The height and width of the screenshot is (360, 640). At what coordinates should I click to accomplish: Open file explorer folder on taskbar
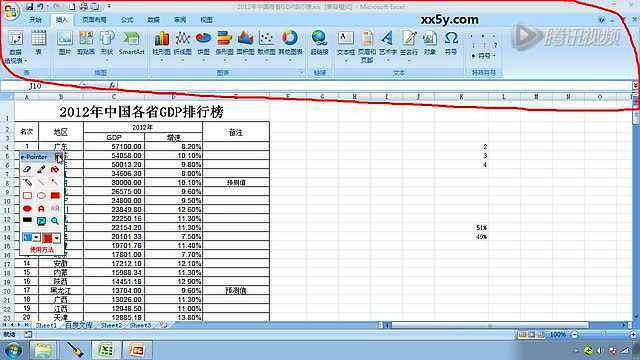pos(43,350)
